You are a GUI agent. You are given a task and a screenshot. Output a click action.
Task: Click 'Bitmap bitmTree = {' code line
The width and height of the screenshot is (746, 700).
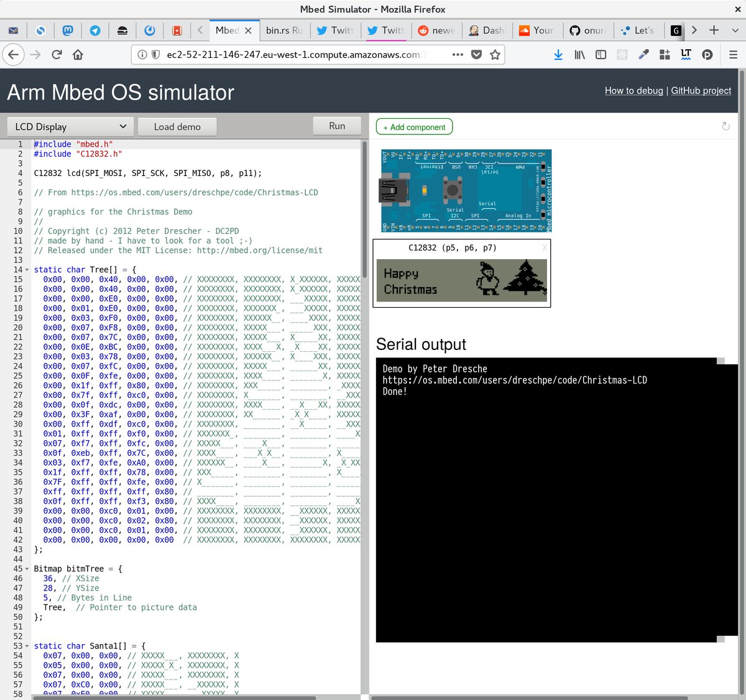(78, 569)
